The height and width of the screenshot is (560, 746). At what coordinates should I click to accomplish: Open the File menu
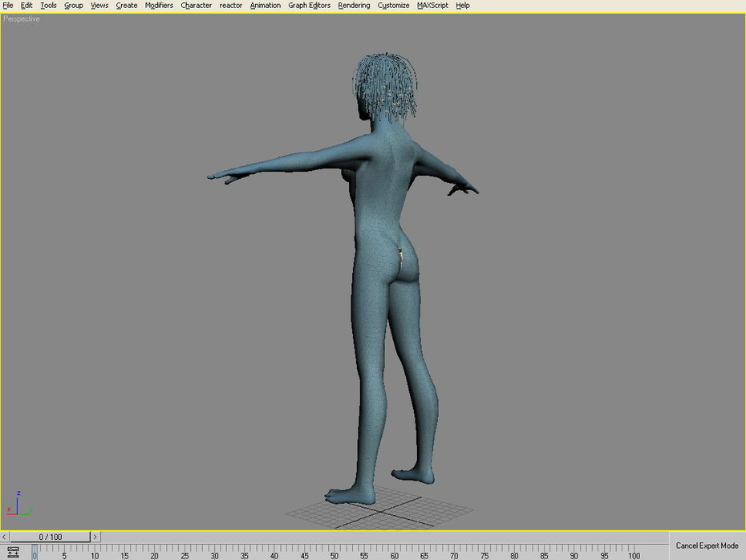[x=7, y=6]
